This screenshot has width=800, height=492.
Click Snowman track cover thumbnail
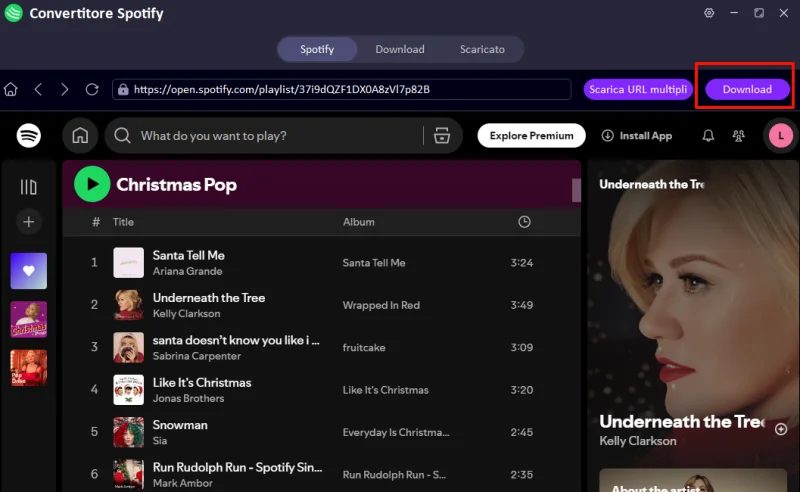(x=128, y=432)
